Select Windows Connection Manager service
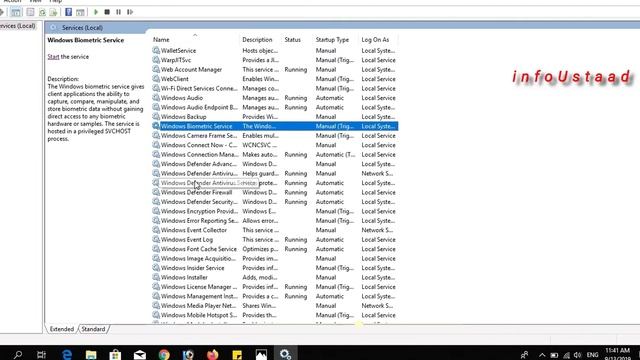The image size is (640, 360). click(275, 155)
